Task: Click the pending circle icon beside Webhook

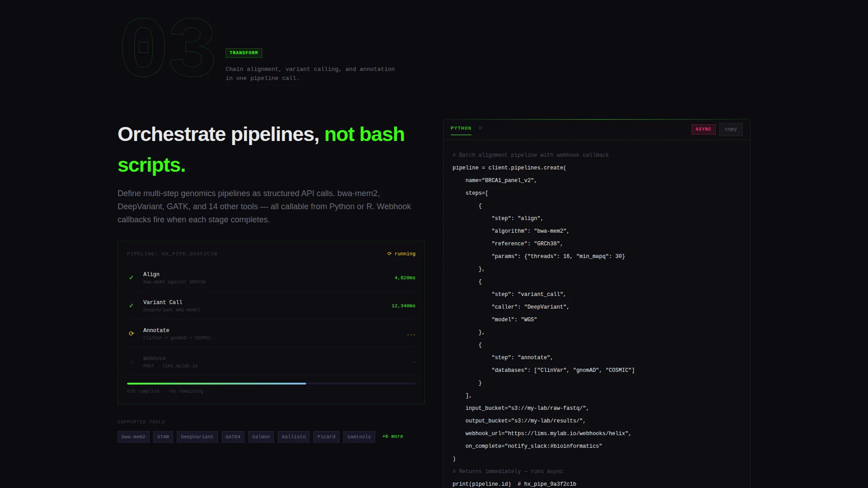Action: [x=132, y=362]
